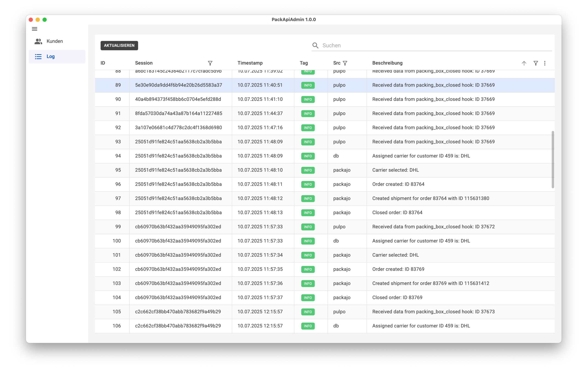Click timestamp 10.07.2025 11:44:37

pos(260,113)
